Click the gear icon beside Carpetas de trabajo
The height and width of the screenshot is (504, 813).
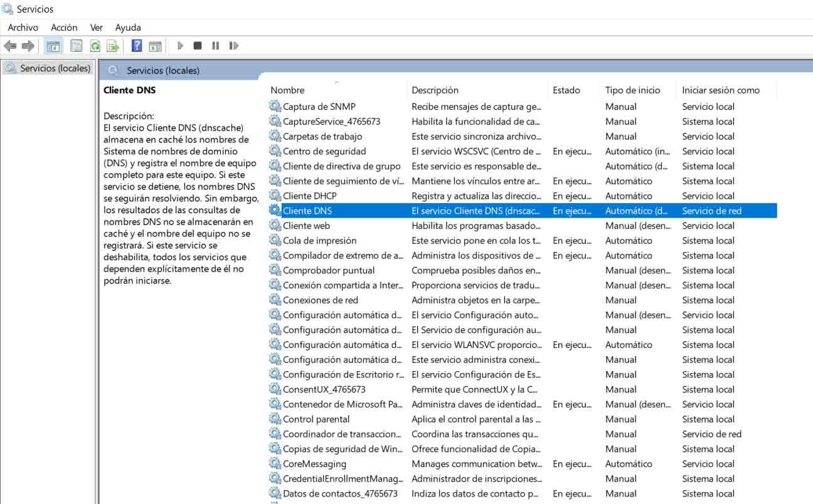pyautogui.click(x=275, y=136)
